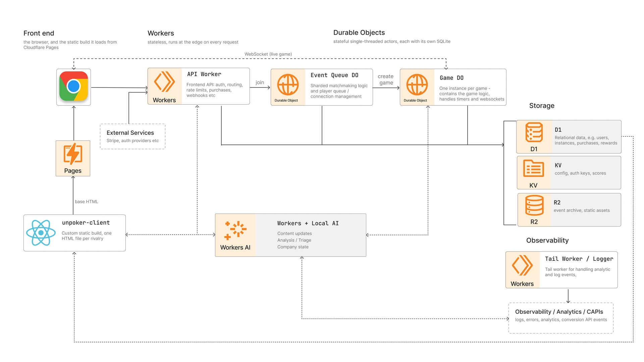Select 'stateless, runs at the edge' subtitle
This screenshot has height=362, width=644.
click(x=193, y=42)
